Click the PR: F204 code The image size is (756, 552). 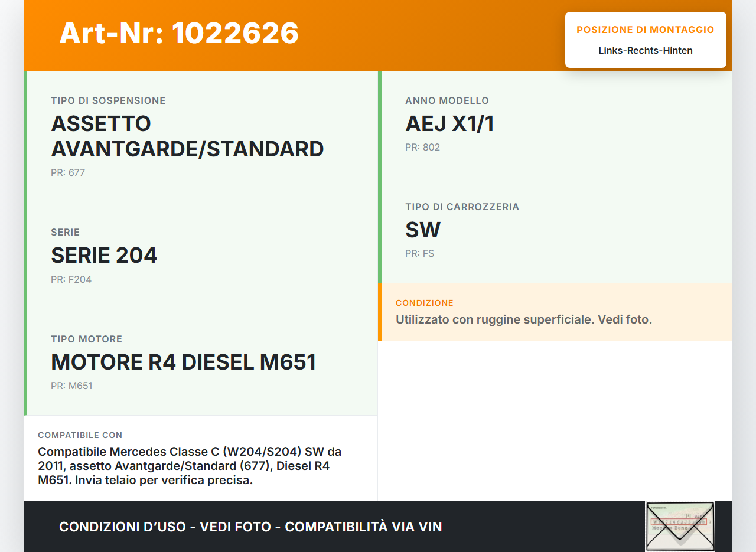point(71,280)
